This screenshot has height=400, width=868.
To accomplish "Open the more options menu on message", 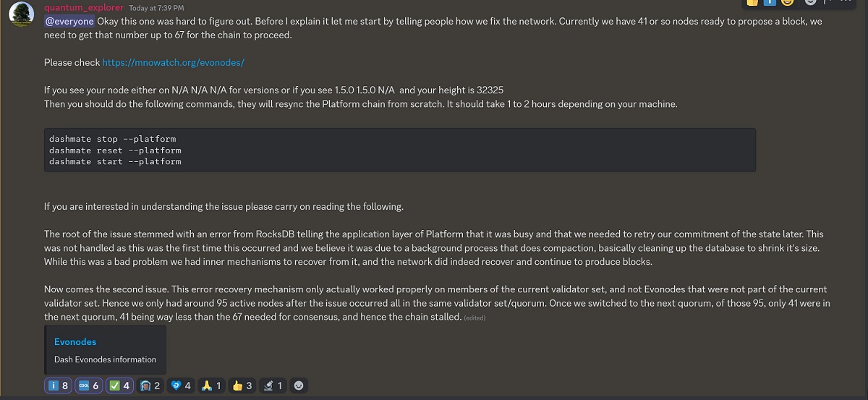I will [x=846, y=2].
